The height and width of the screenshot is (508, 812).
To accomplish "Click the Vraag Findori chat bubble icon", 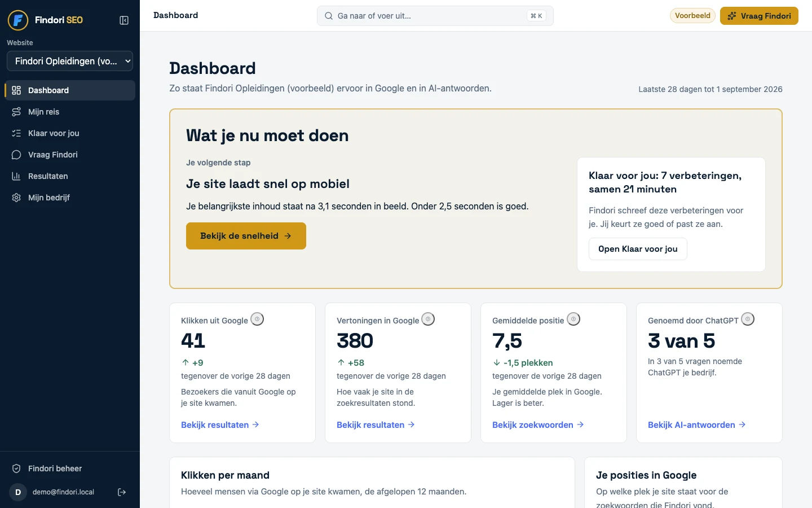I will point(16,155).
